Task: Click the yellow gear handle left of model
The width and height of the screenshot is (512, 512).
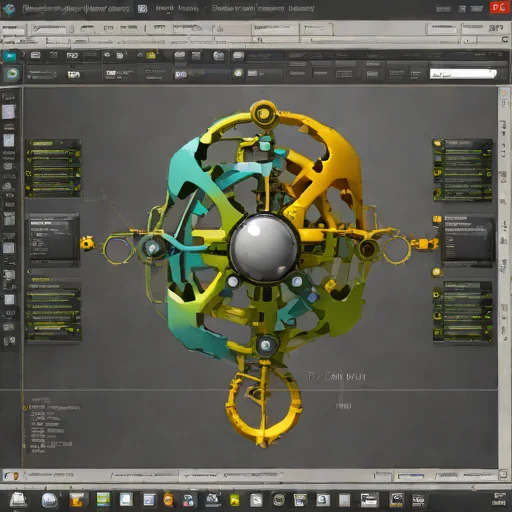Action: [x=87, y=243]
